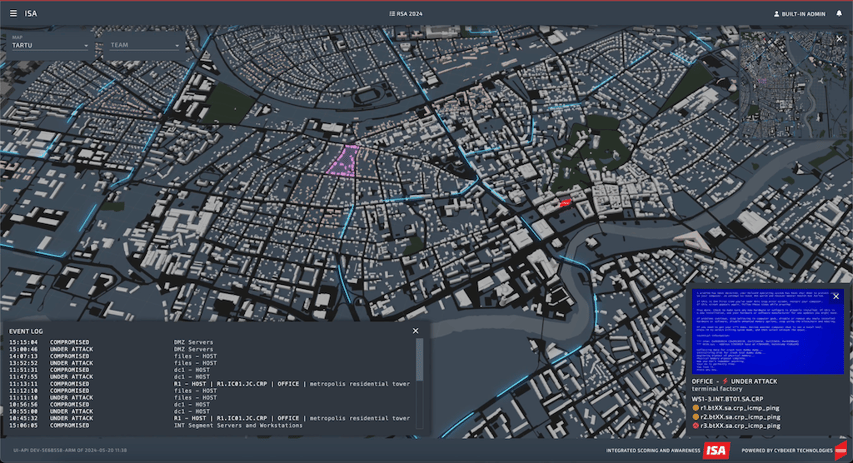Viewport: 853px width, 463px height.
Task: Close the map overlay with top-right X
Action: [x=839, y=39]
